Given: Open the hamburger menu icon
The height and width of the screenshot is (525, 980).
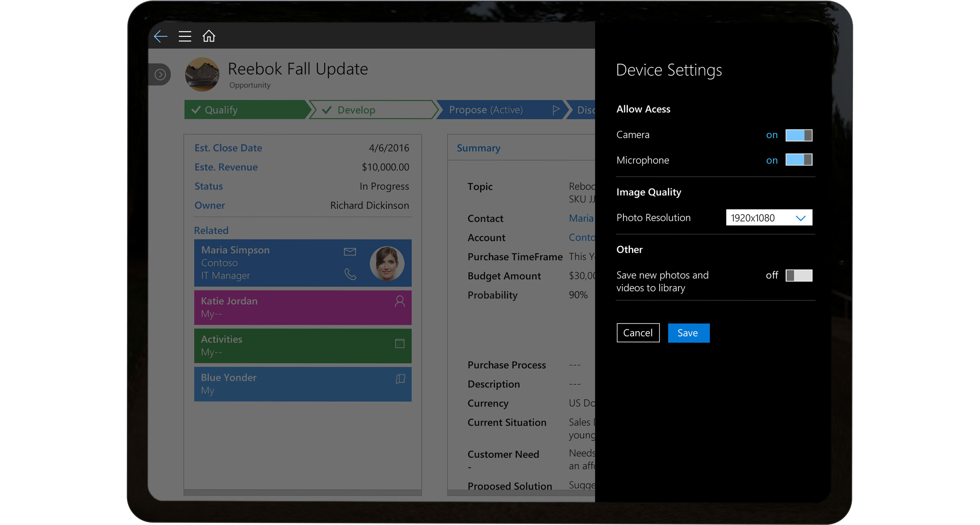Looking at the screenshot, I should pos(185,36).
